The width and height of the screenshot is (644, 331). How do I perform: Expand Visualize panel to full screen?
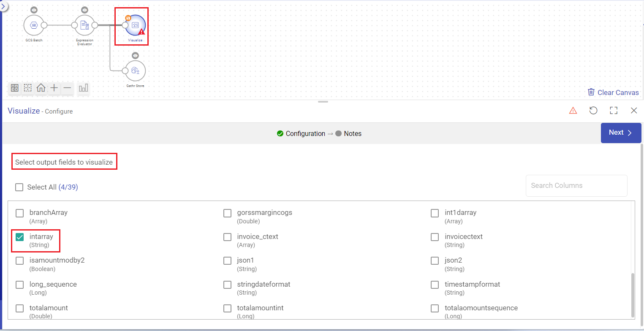click(614, 111)
